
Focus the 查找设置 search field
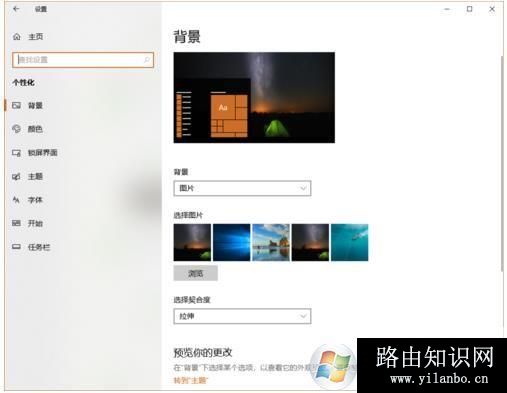click(x=83, y=60)
